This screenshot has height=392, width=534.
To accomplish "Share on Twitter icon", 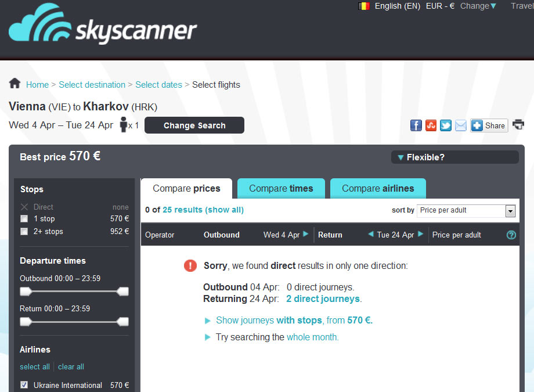I will (445, 125).
